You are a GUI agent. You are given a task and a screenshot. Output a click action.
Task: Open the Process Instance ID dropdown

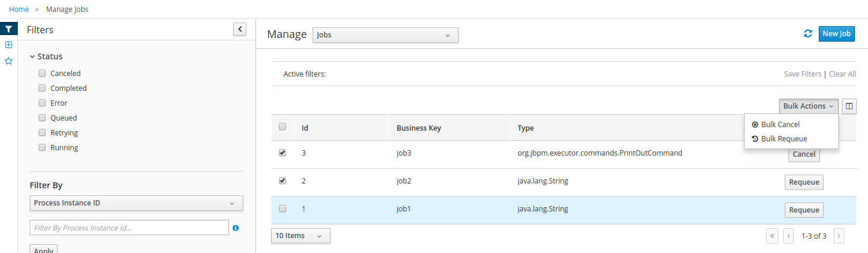136,203
